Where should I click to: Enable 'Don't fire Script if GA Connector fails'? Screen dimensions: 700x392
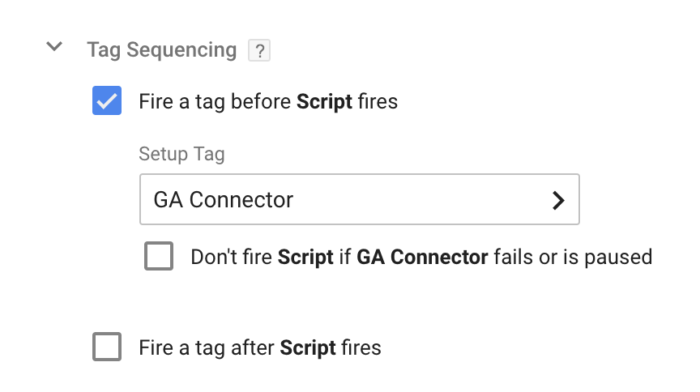point(159,256)
